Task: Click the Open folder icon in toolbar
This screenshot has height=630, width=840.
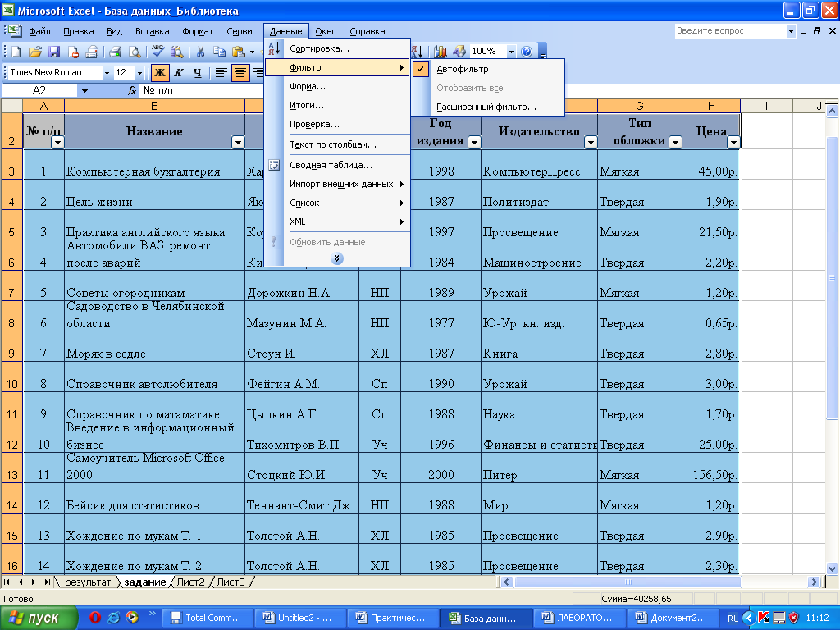Action: pos(34,52)
